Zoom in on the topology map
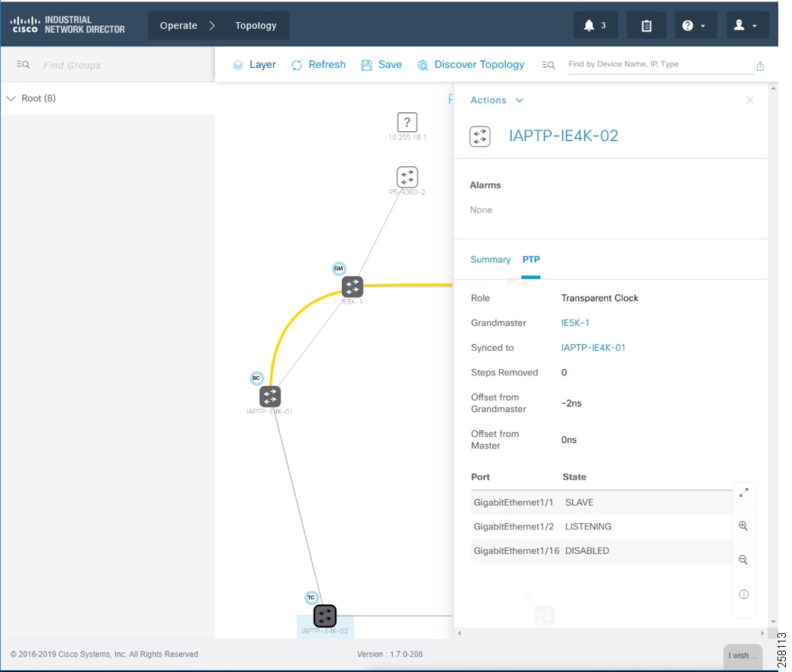The image size is (792, 672). 743,526
